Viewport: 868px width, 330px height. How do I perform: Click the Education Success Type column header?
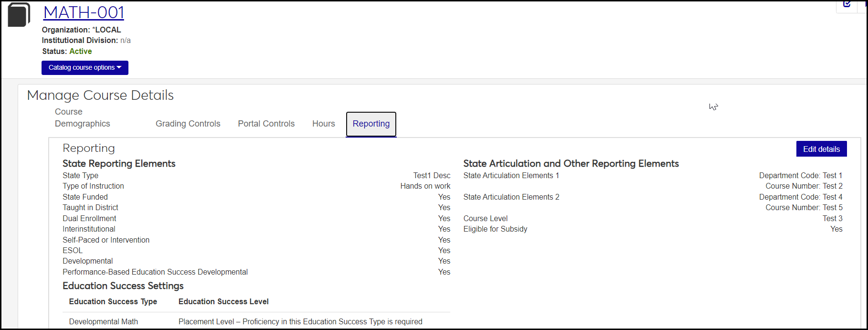click(113, 302)
